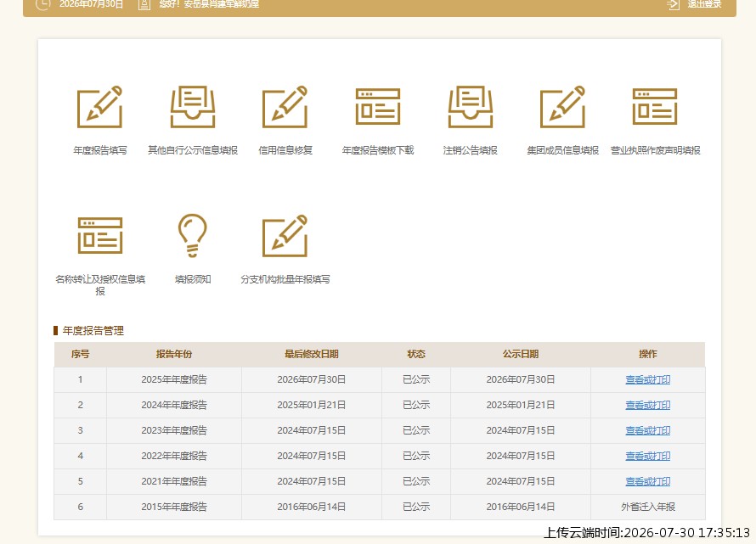Open 其他自行公示信息填报 inbox icon
The height and width of the screenshot is (544, 756).
pyautogui.click(x=192, y=107)
